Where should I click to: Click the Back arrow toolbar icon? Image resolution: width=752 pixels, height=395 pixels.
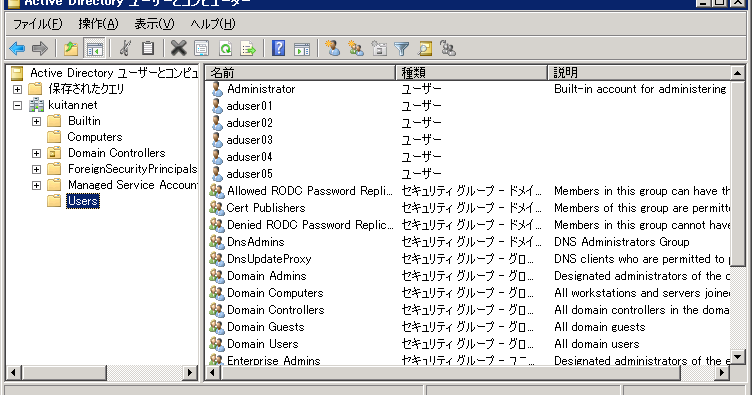click(17, 48)
